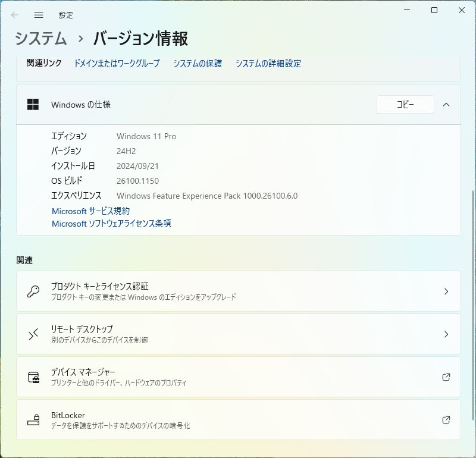This screenshot has width=476, height=458.
Task: Select the Windows 11 Pro edition text
Action: tap(146, 136)
